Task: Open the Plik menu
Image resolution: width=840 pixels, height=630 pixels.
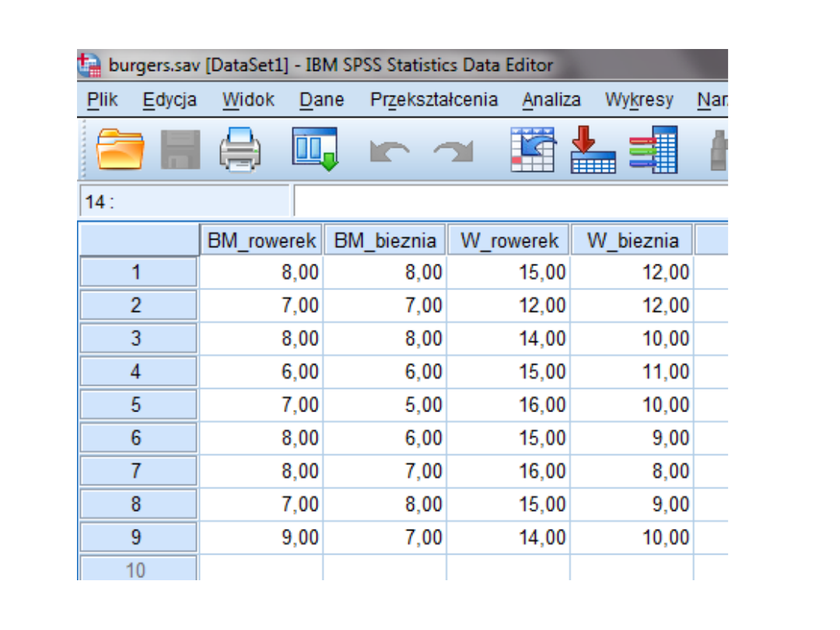Action: (102, 100)
